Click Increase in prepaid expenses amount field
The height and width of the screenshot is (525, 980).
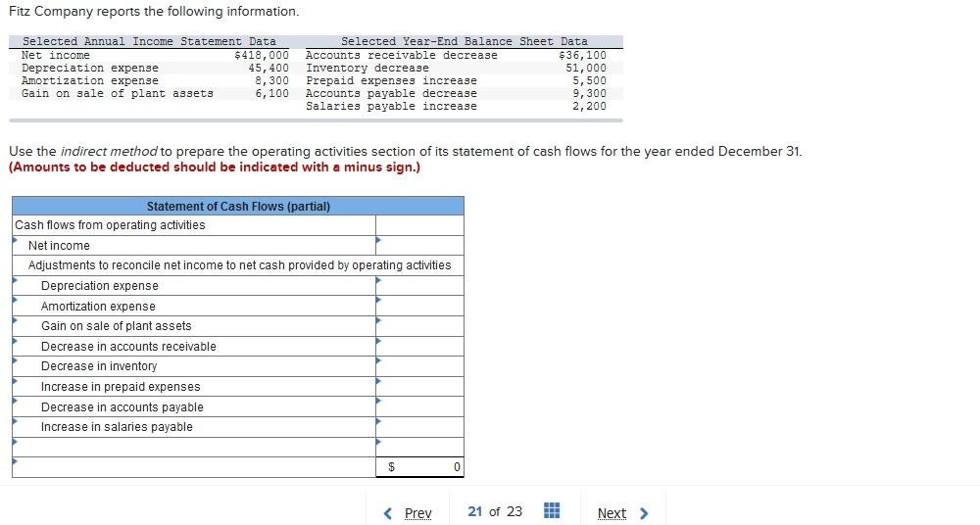[420, 386]
